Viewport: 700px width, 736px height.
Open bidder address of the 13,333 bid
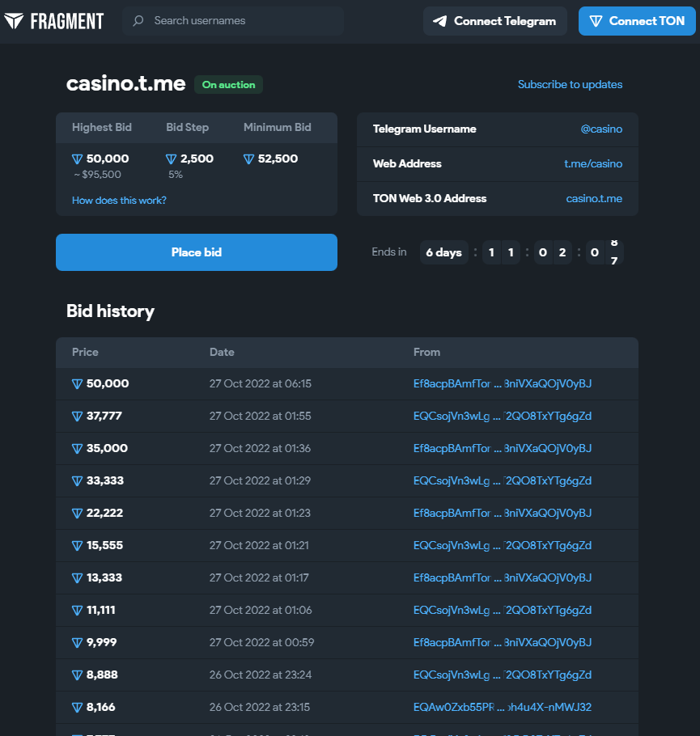(x=503, y=578)
